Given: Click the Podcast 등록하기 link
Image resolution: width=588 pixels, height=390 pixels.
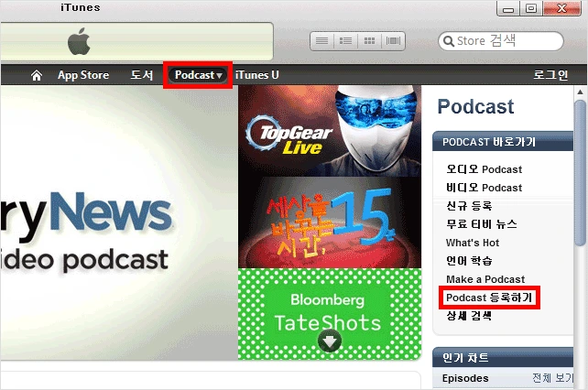Looking at the screenshot, I should pos(489,298).
